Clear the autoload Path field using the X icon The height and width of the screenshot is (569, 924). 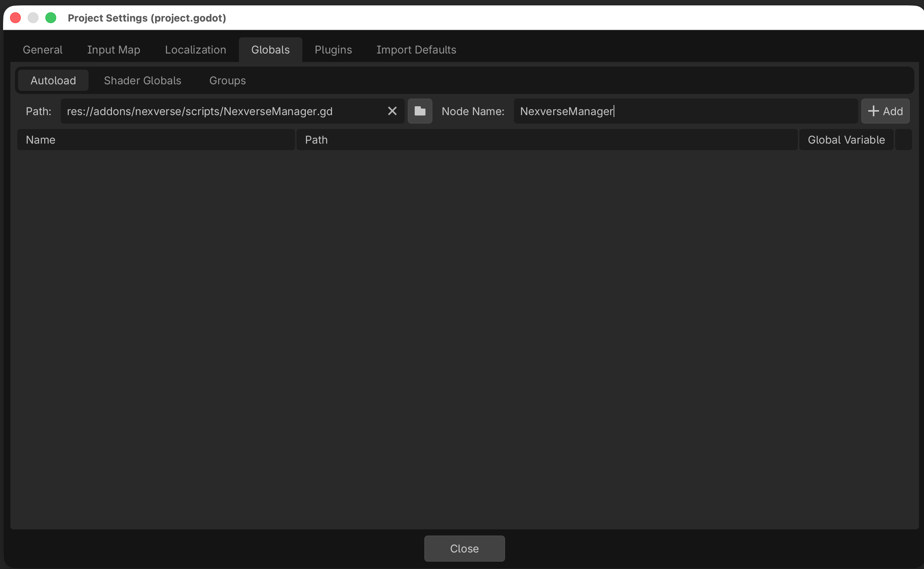coord(392,111)
